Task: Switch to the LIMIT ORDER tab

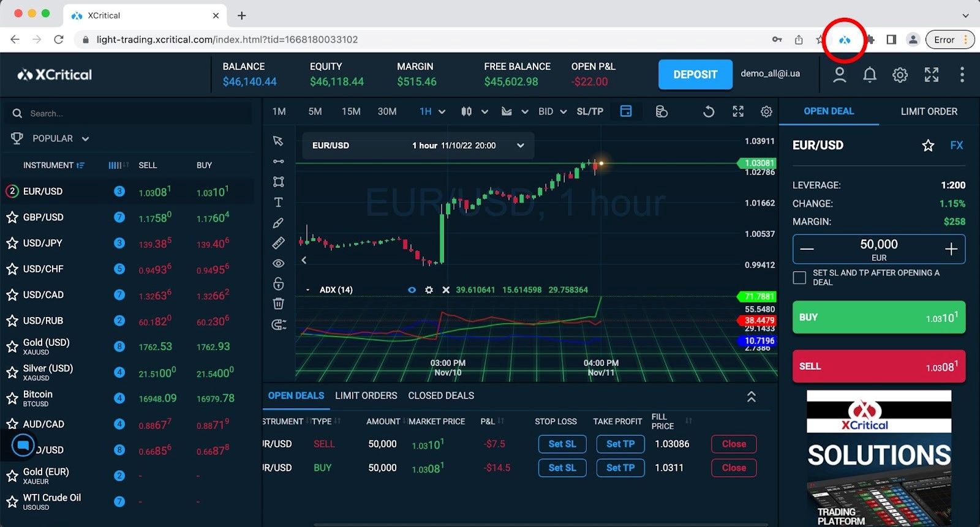Action: (x=929, y=111)
